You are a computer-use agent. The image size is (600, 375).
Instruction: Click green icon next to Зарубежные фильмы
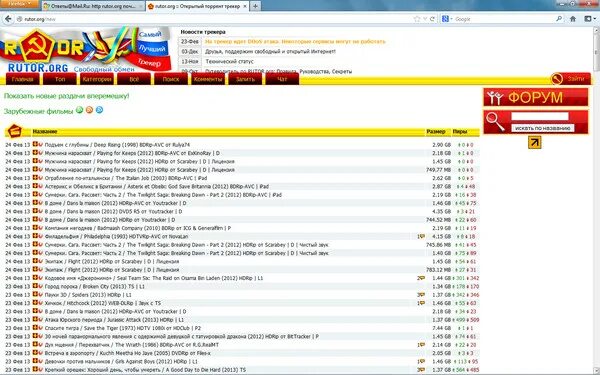pyautogui.click(x=80, y=110)
